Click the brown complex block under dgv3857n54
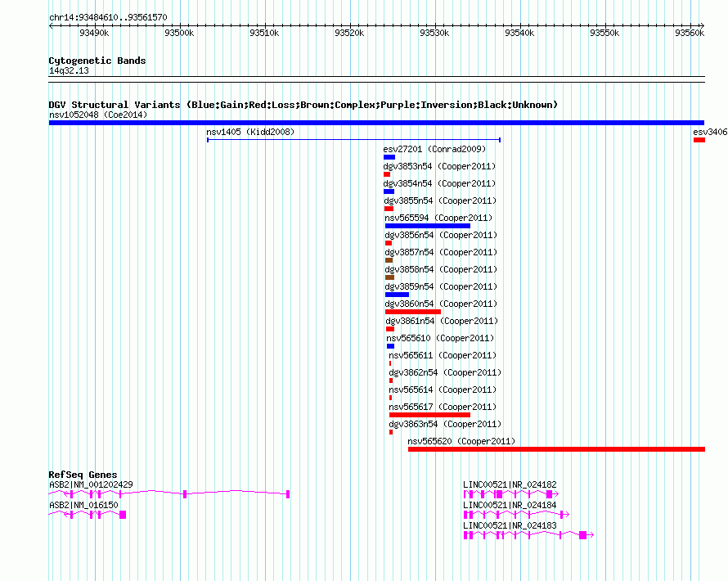The width and height of the screenshot is (728, 581). [389, 260]
